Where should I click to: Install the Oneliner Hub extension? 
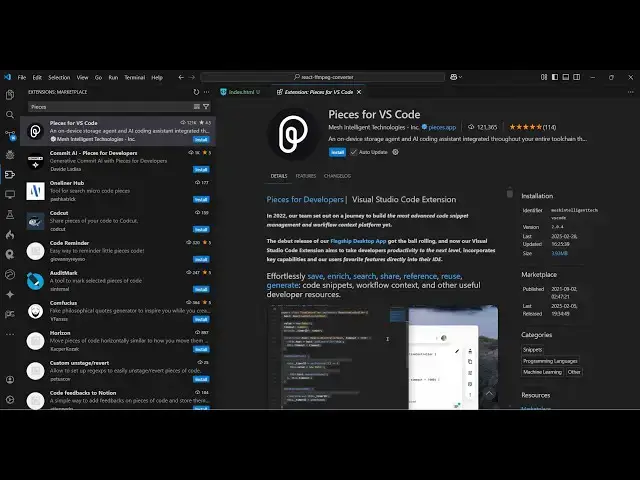[x=201, y=200]
